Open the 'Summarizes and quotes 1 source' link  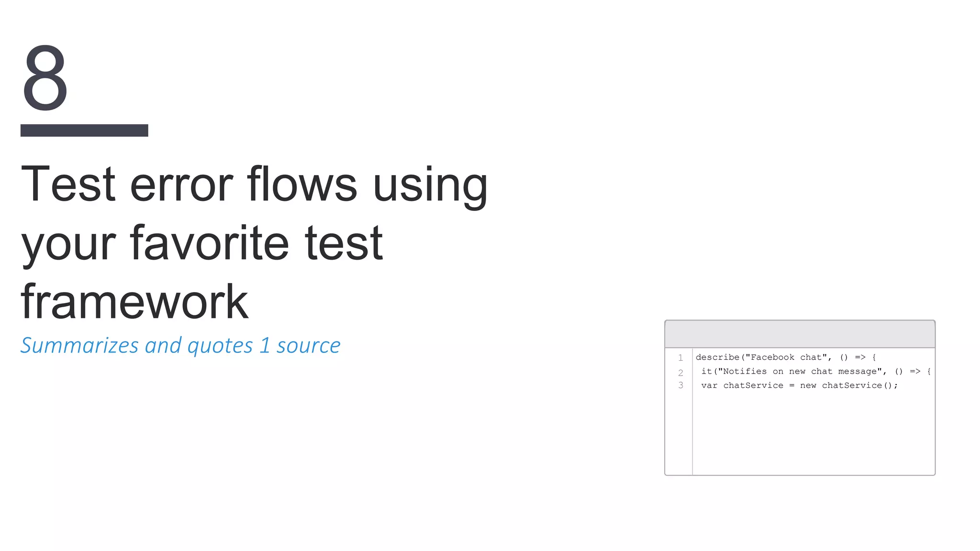coord(180,345)
